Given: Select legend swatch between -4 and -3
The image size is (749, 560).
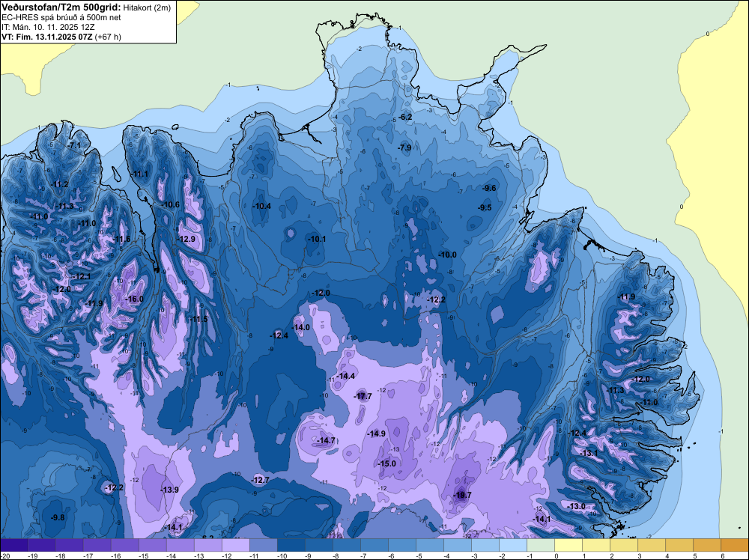Looking at the screenshot, I should (457, 545).
